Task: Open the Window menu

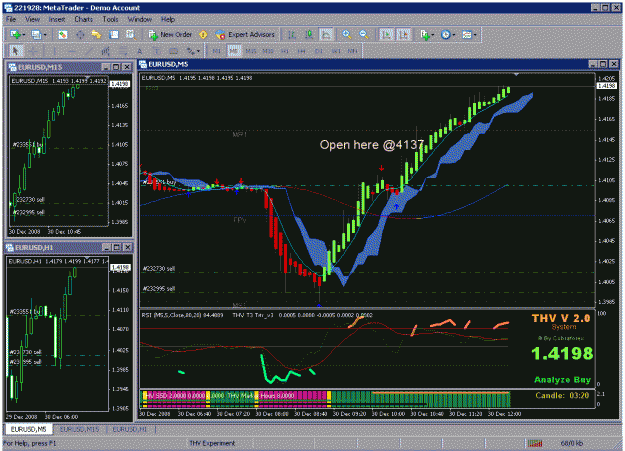Action: [x=140, y=19]
